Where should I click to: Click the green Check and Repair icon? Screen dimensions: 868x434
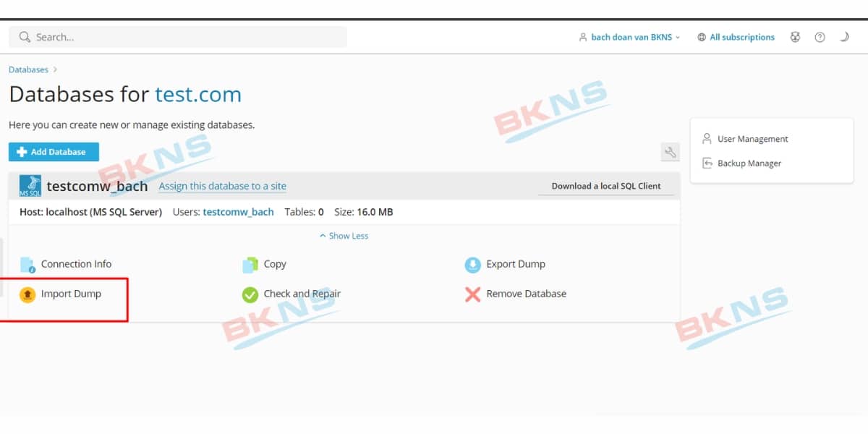click(250, 294)
